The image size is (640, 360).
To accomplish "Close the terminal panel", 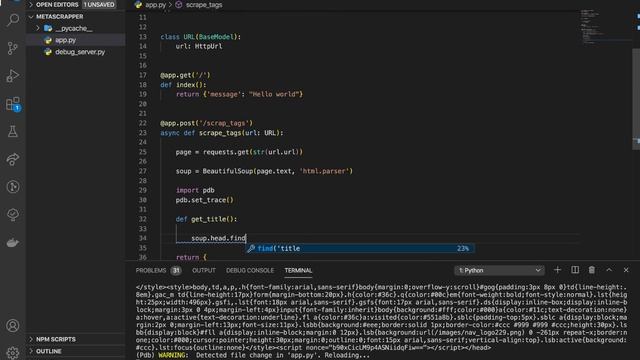I will tap(626, 270).
